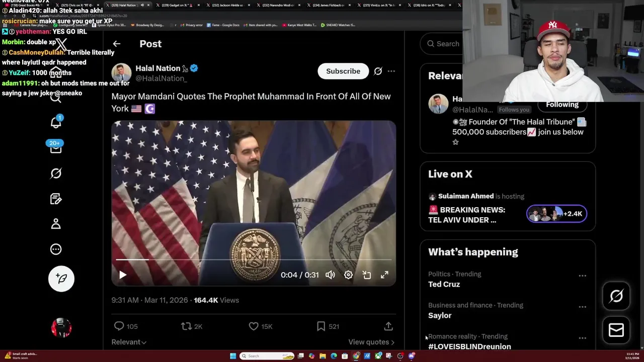Screen dimensions: 644x362
Task: Open Profile icon in left sidebar
Action: click(56, 224)
